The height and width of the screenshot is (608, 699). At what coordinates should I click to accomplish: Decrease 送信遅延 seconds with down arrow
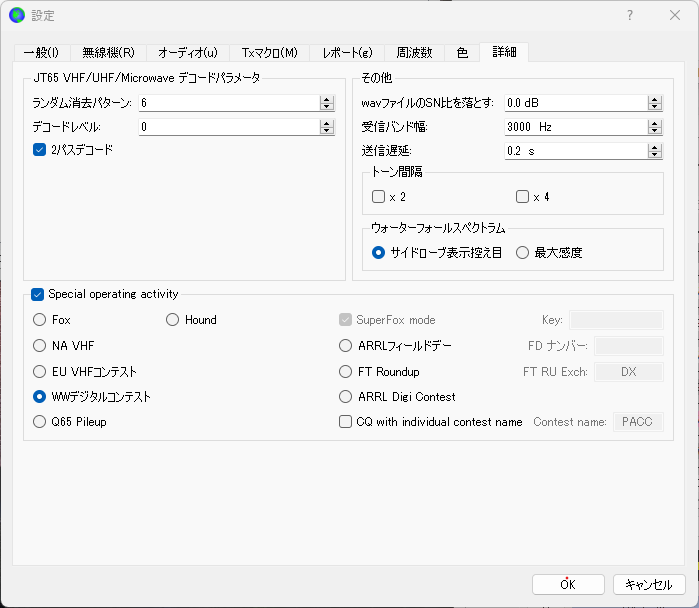point(654,155)
